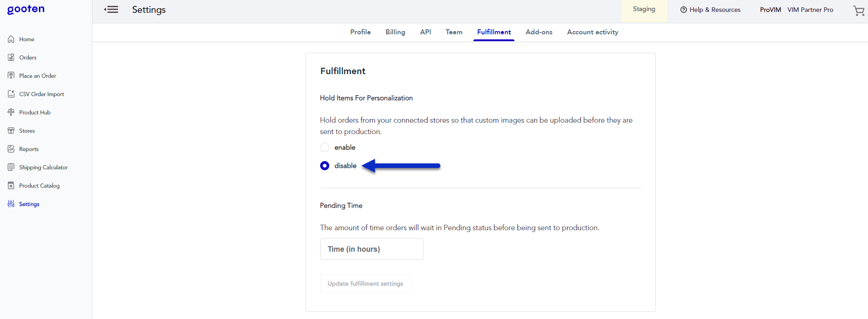Select the enable radio button

click(x=325, y=147)
